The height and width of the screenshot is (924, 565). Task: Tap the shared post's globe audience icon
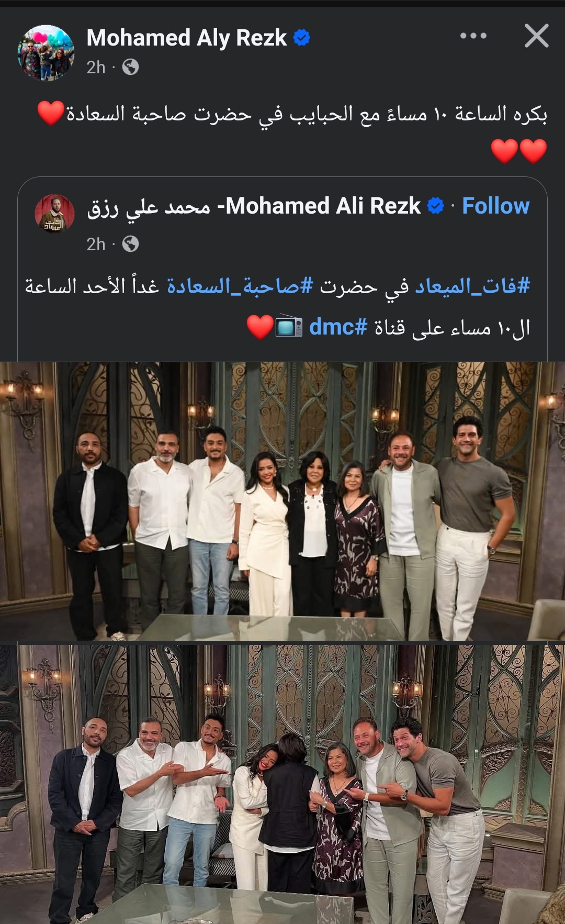130,244
